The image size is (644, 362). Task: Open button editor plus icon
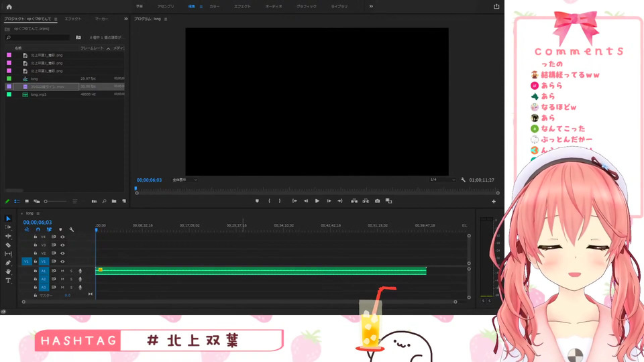pyautogui.click(x=494, y=202)
